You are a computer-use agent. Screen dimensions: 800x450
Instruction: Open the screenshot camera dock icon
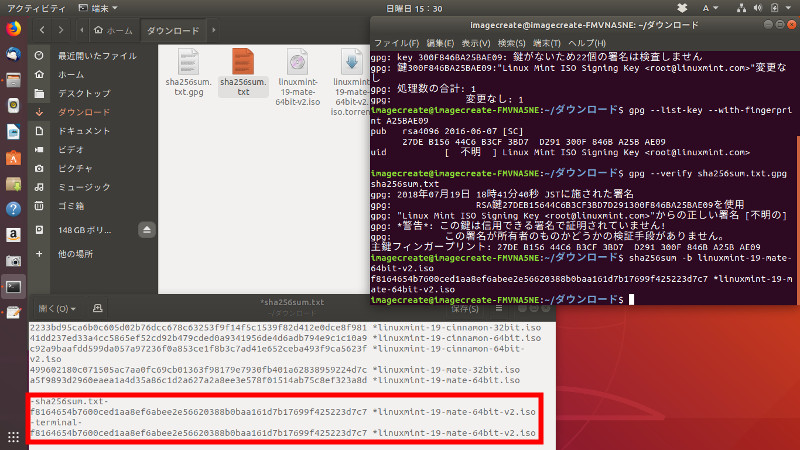click(13, 261)
